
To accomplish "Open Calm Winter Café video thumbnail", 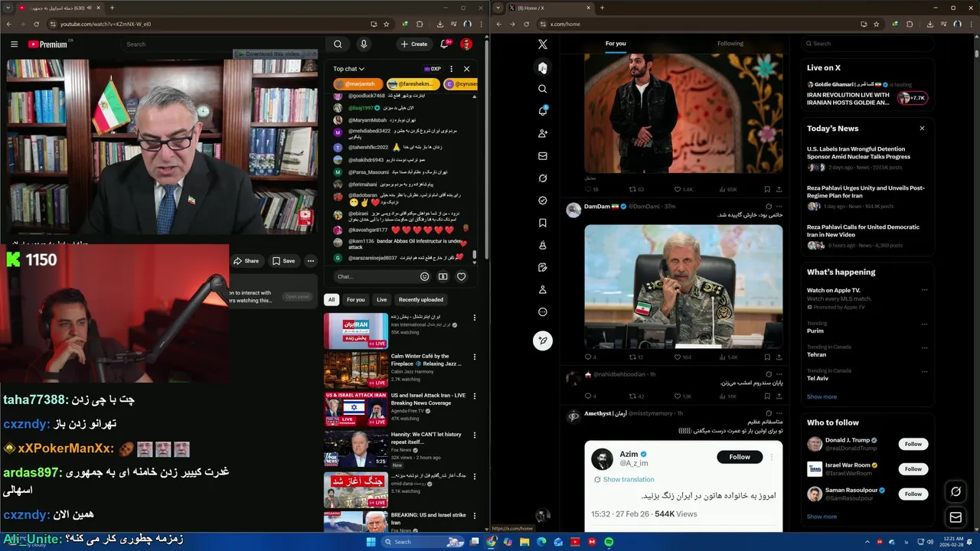I will (x=355, y=370).
